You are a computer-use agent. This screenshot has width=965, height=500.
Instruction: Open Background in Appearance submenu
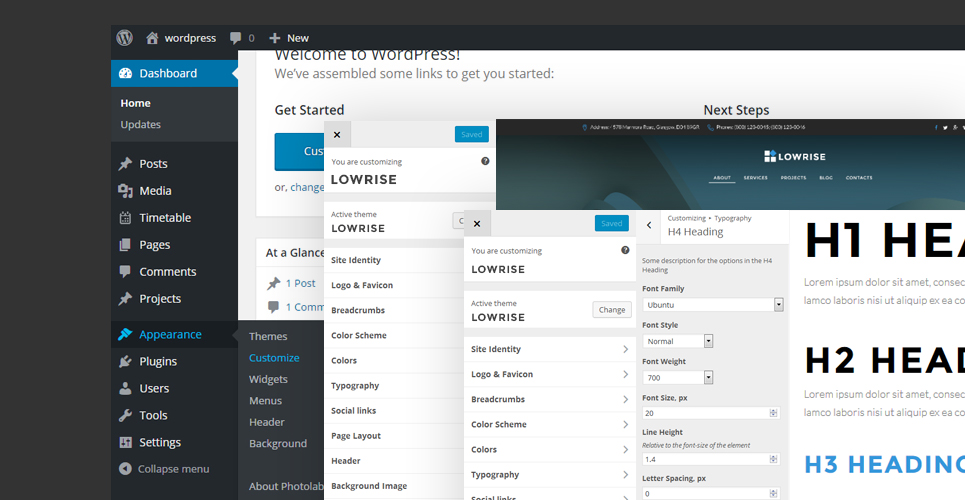(278, 444)
